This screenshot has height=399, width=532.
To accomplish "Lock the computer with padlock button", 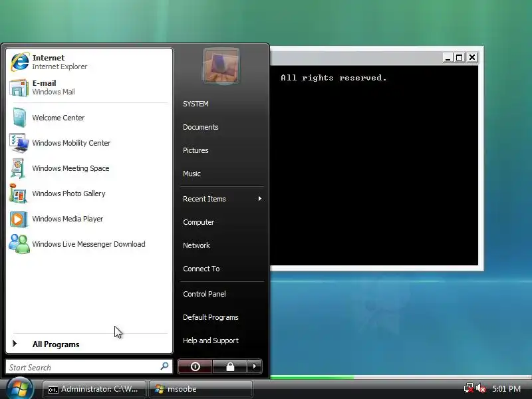I will coord(230,366).
